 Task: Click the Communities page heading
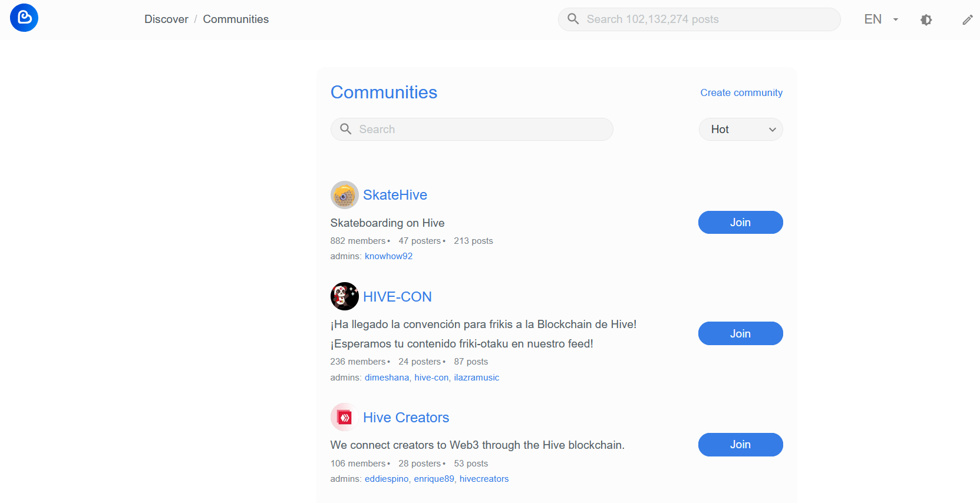[384, 92]
